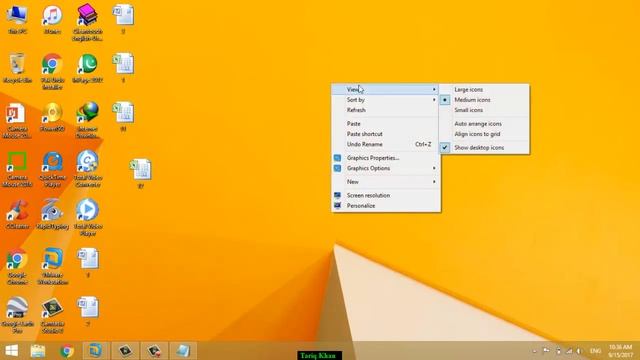Select the PowerISO gold disc icon
The width and height of the screenshot is (640, 360).
pos(52,117)
